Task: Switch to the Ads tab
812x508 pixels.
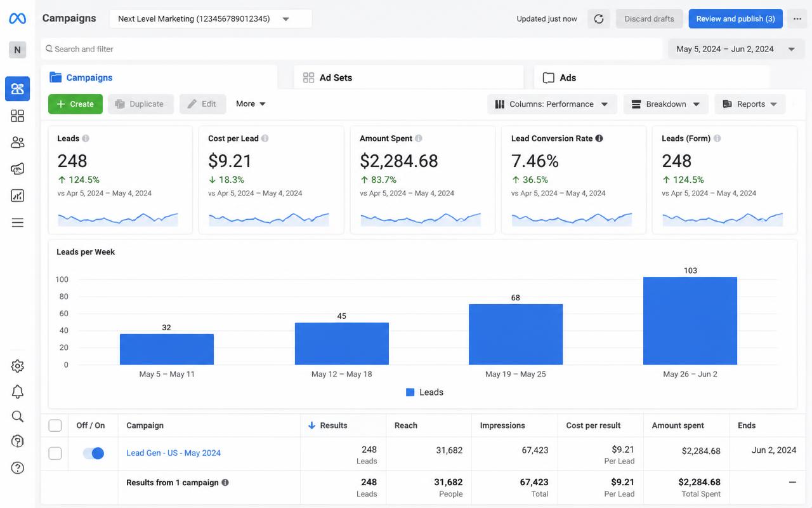Action: tap(652, 77)
